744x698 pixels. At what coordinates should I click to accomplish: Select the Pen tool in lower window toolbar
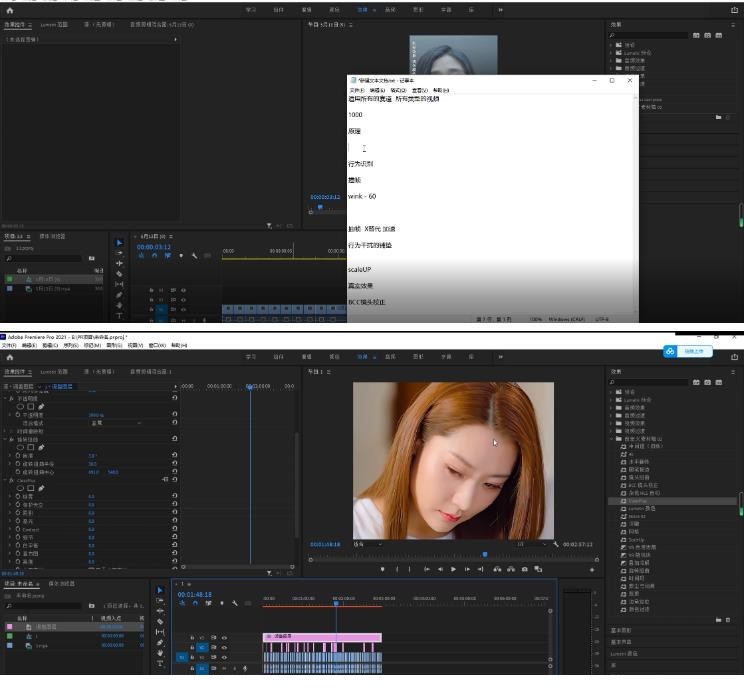(x=160, y=642)
